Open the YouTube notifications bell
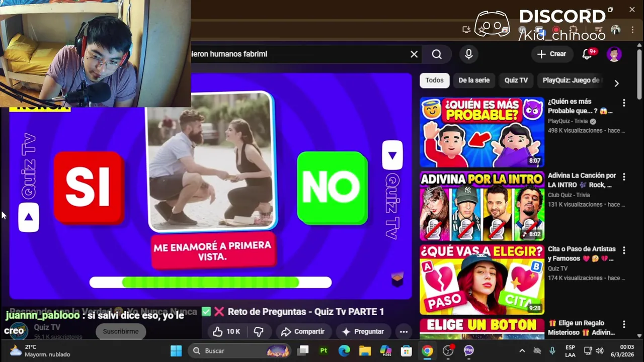644x362 pixels. click(587, 54)
